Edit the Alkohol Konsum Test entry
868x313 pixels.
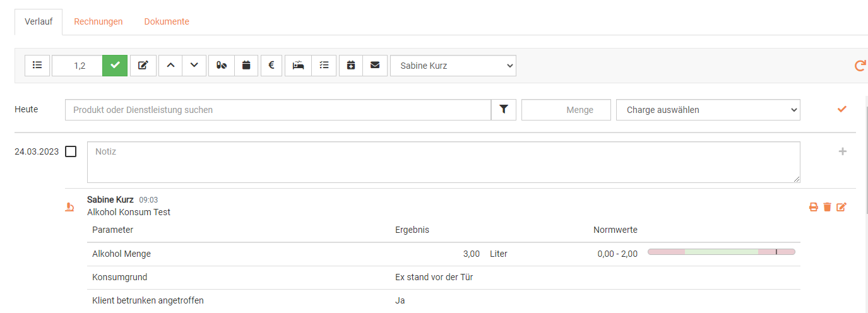pos(841,207)
